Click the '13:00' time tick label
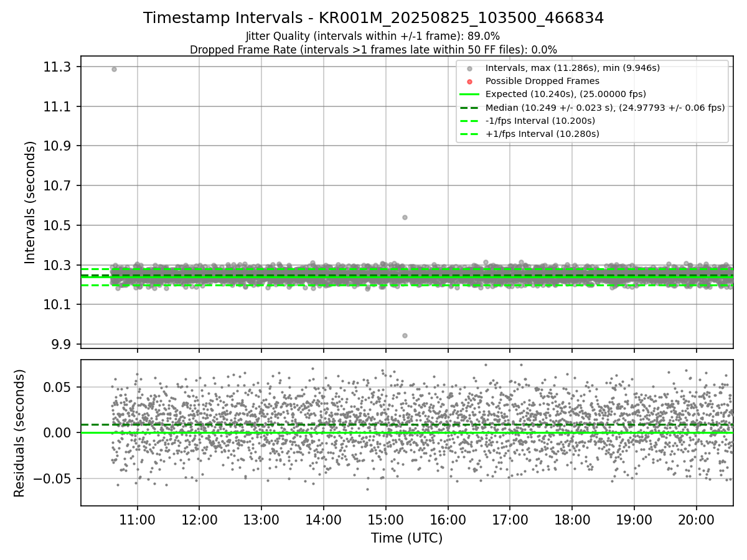 click(x=261, y=520)
